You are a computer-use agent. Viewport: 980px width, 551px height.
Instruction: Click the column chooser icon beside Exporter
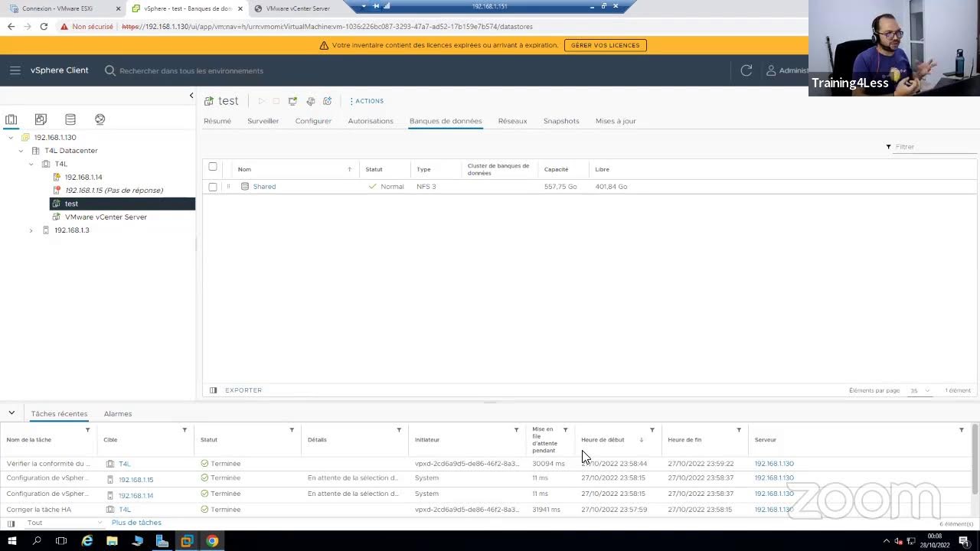point(214,390)
